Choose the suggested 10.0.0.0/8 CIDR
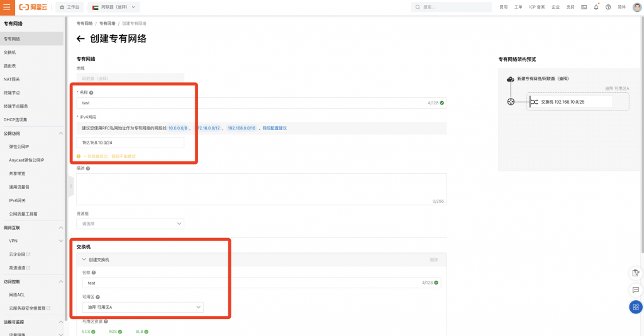This screenshot has height=336, width=644. [x=178, y=128]
